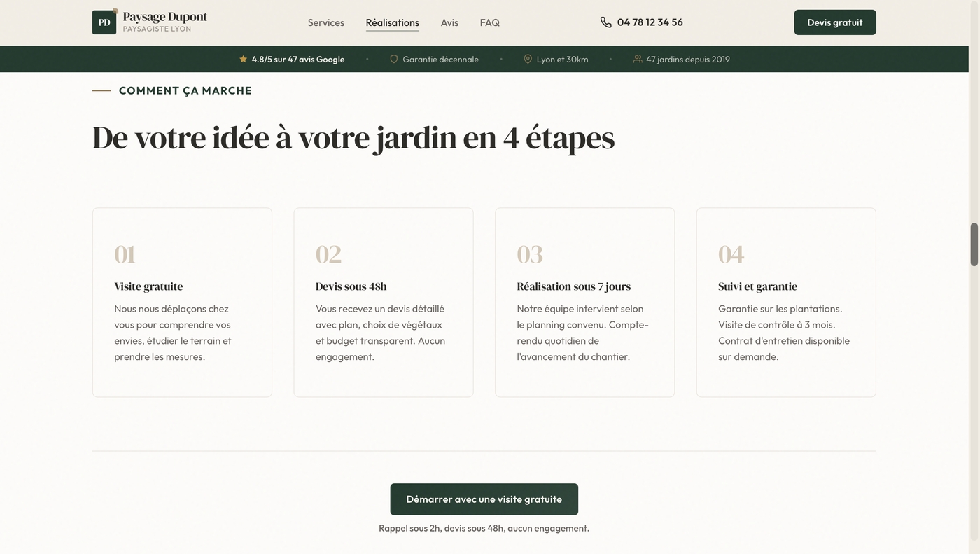Click the Devis gratuit button

click(x=835, y=22)
